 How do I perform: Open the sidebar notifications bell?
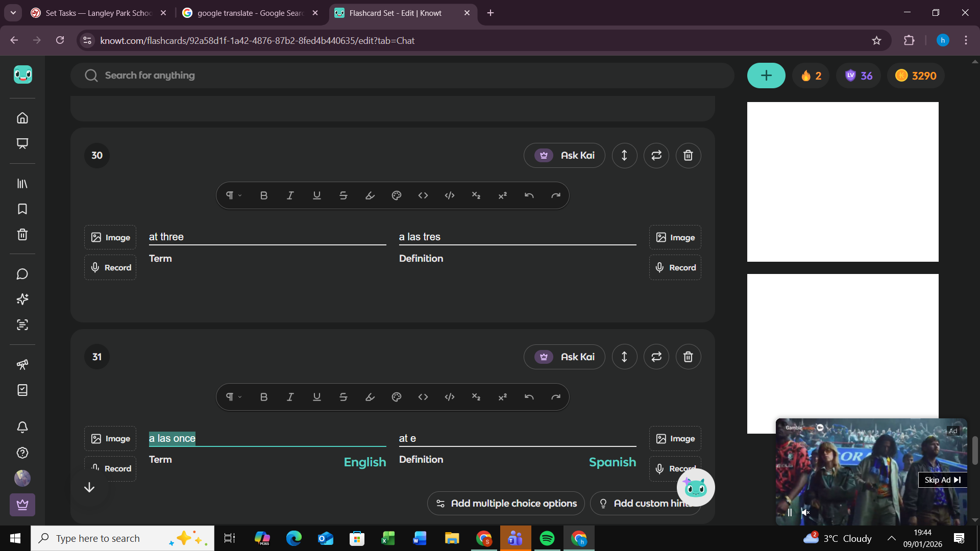pyautogui.click(x=22, y=427)
